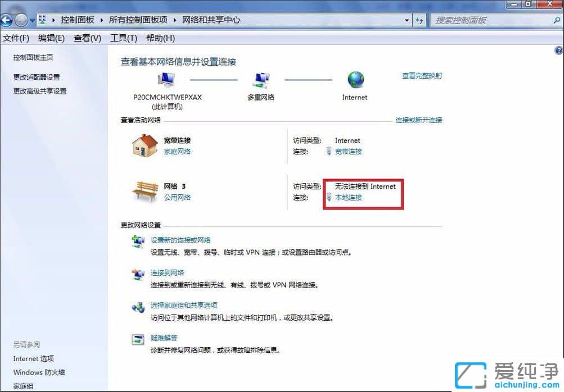This screenshot has height=392, width=564.
Task: Click the Internet globe icon in network map
Action: click(x=354, y=80)
